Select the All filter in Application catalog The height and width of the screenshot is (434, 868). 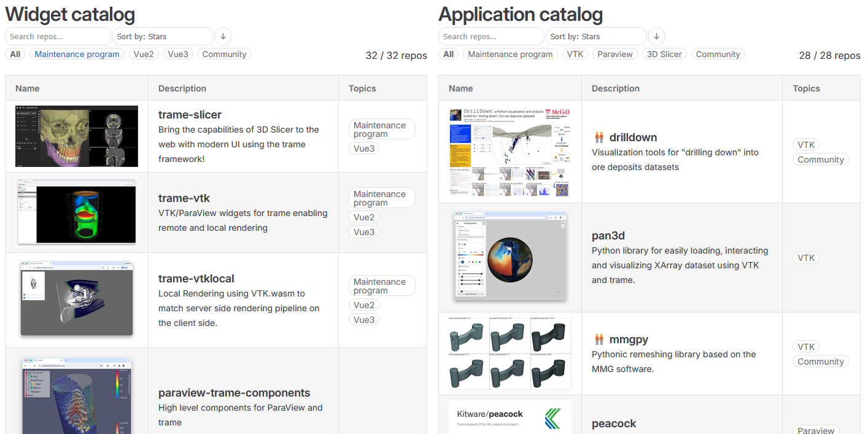[x=449, y=54]
